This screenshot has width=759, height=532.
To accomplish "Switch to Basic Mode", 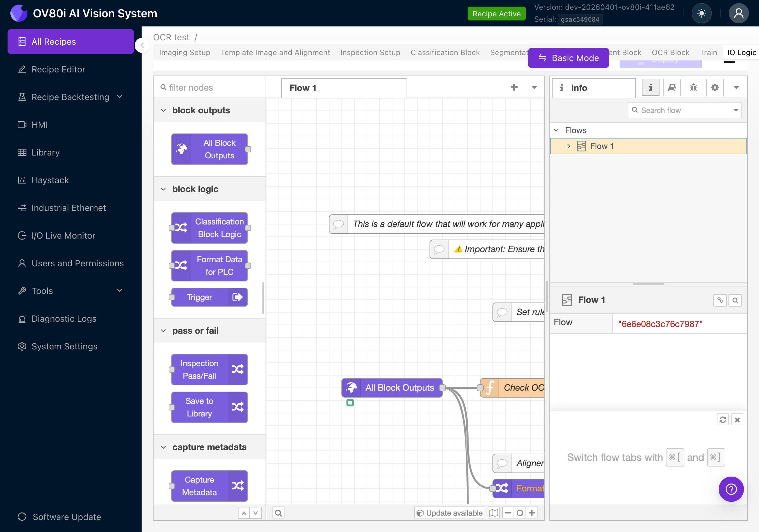I will click(569, 58).
